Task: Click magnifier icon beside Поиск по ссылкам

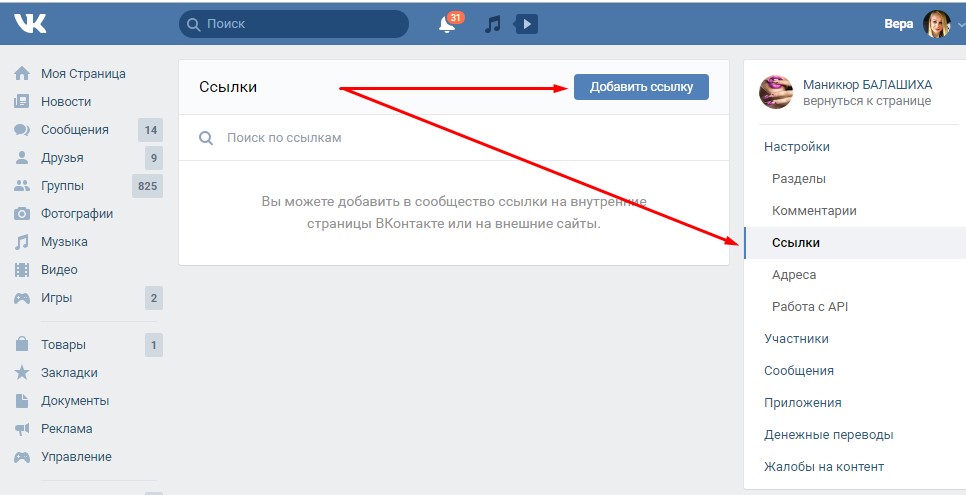Action: (206, 138)
